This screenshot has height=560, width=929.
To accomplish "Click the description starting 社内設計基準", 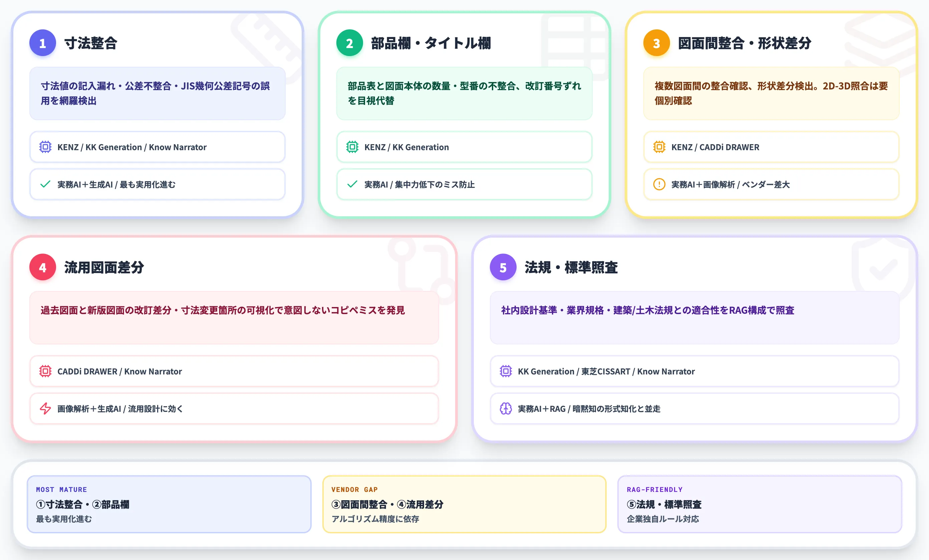I will pyautogui.click(x=647, y=310).
